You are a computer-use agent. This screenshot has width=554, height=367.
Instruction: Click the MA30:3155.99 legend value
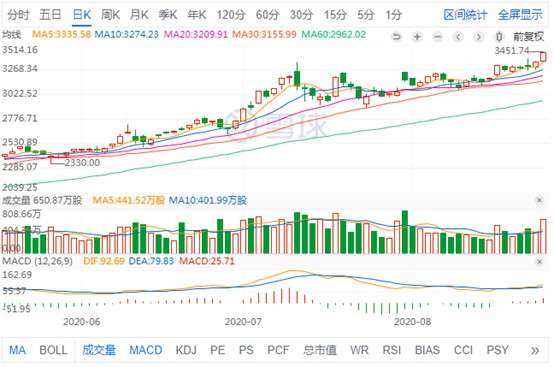(x=264, y=35)
